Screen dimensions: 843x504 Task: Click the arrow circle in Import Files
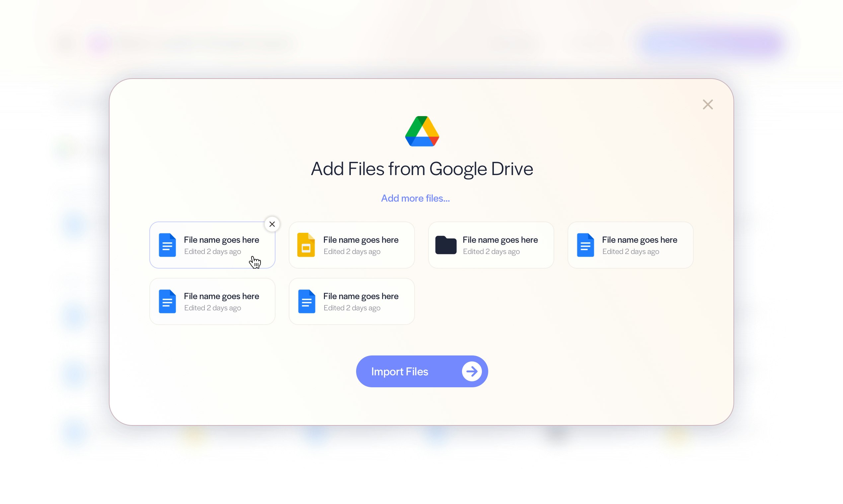click(x=472, y=371)
